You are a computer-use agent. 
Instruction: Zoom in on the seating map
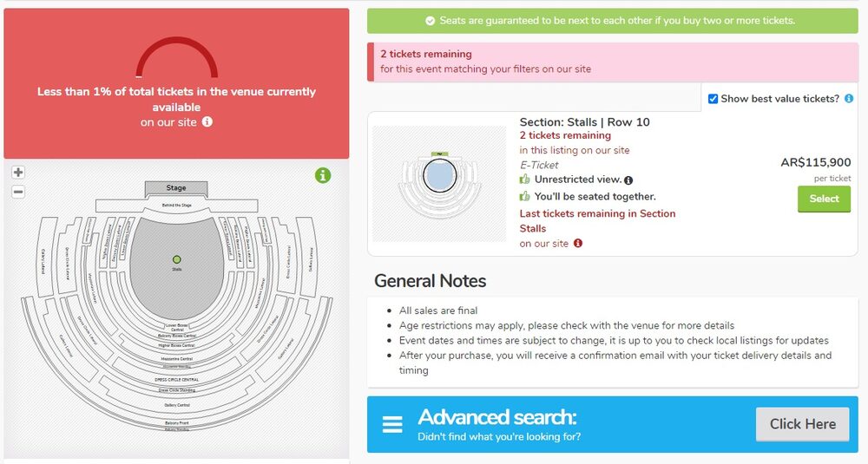coord(18,173)
